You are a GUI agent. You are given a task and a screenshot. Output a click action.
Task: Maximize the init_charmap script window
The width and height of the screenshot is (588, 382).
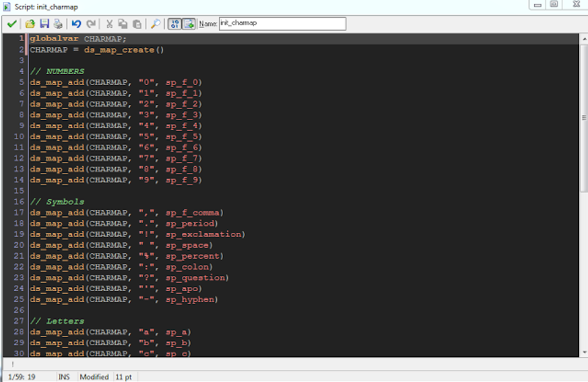[x=554, y=5]
